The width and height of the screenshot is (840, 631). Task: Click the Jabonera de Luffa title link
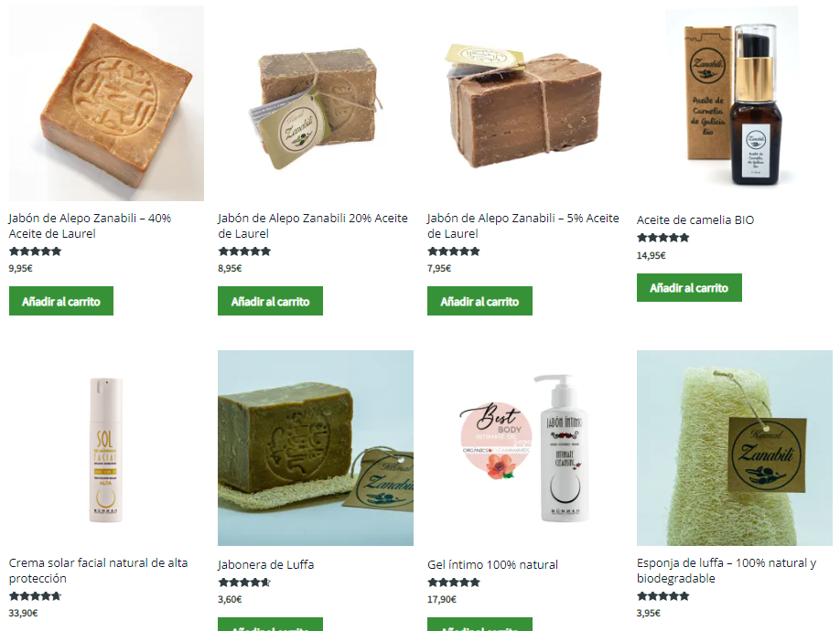point(265,564)
